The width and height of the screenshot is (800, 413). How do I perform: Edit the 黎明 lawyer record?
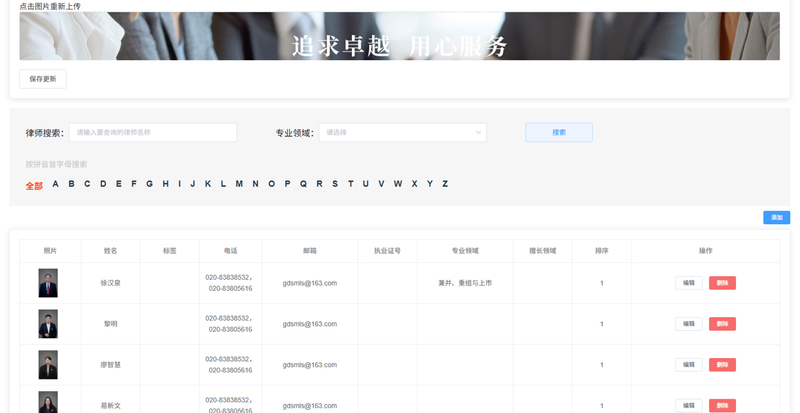pos(688,324)
